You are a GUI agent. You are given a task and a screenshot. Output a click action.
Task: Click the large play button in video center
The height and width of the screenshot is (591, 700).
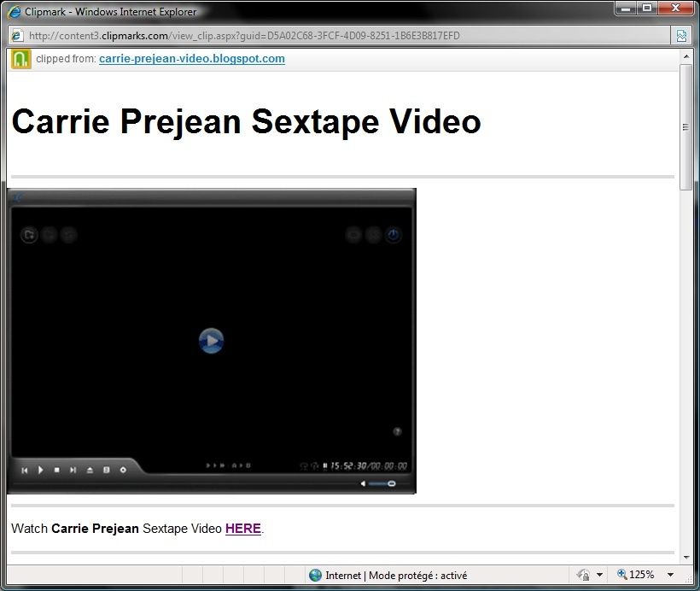pyautogui.click(x=211, y=341)
